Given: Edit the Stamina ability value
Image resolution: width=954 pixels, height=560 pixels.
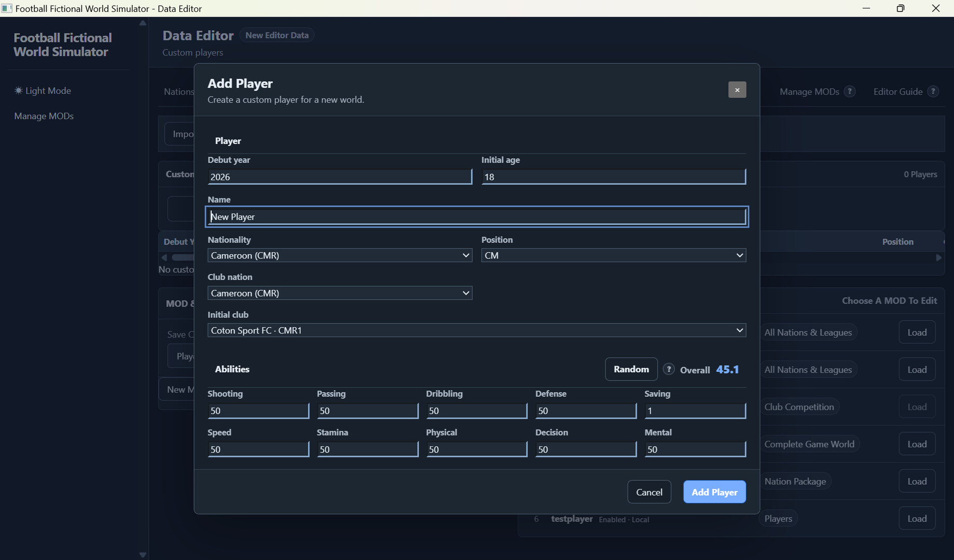Looking at the screenshot, I should 367,449.
